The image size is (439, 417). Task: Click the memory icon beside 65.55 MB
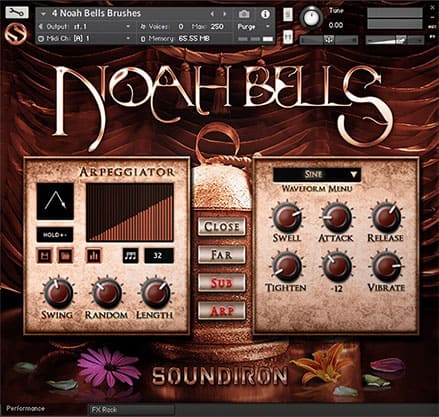pos(143,39)
